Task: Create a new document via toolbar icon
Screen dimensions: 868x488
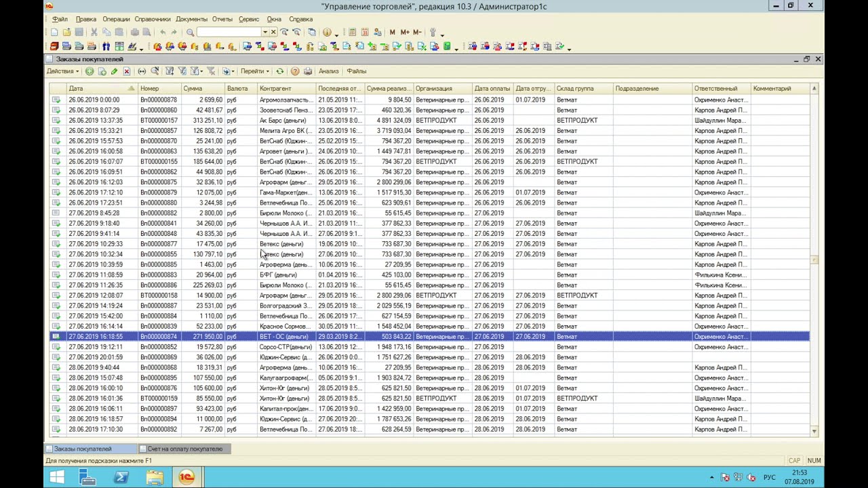Action: 54,32
